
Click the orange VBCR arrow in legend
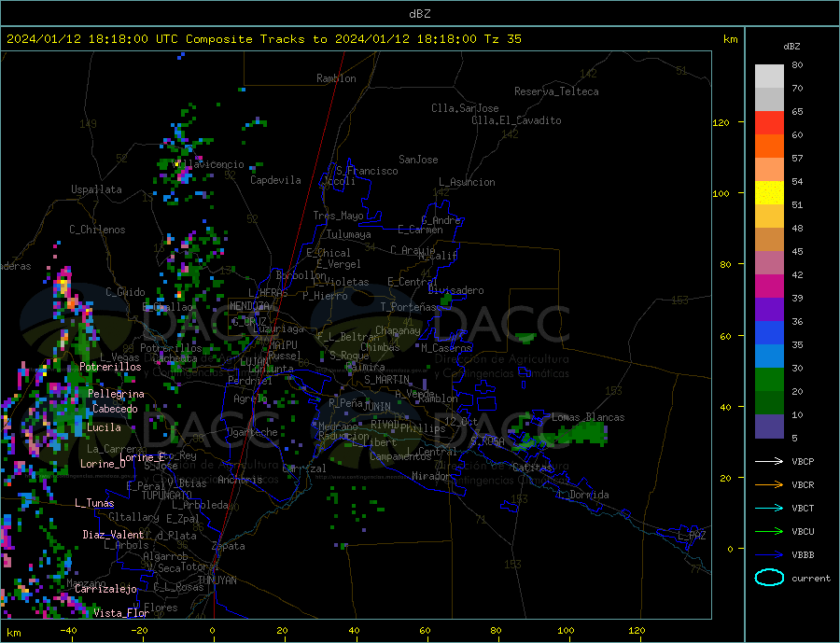tap(769, 485)
